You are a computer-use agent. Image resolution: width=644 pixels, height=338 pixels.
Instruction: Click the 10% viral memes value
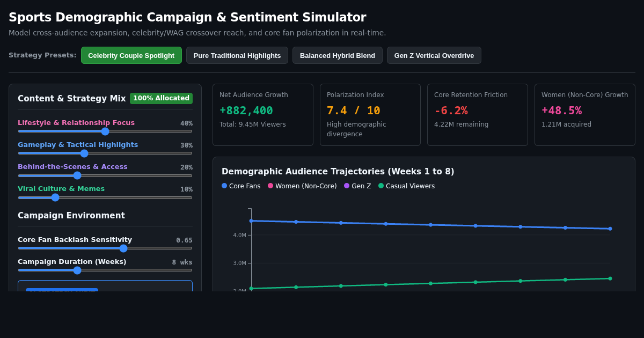186,189
